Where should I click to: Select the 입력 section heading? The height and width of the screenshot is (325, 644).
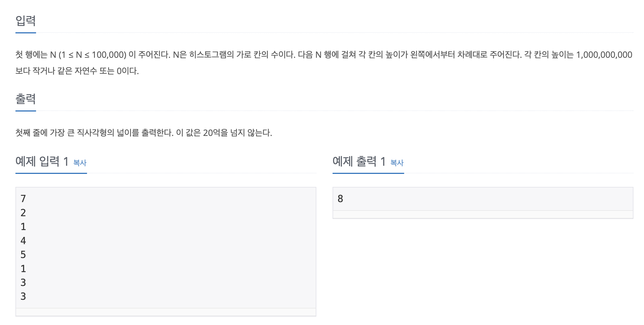(26, 21)
